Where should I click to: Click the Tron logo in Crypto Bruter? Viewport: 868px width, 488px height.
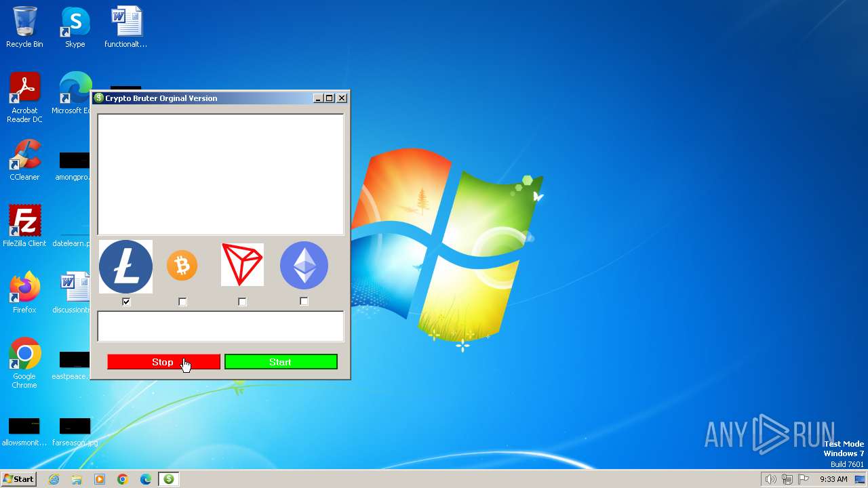242,265
